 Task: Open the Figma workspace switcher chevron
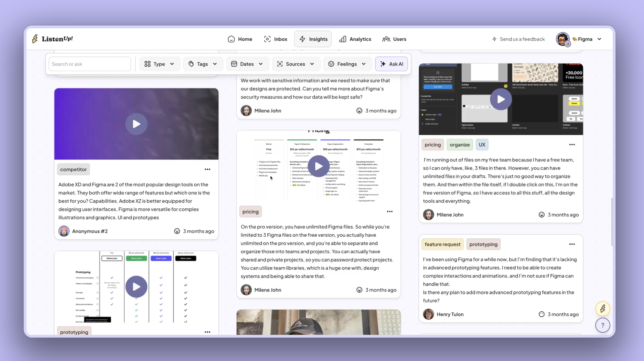pos(599,39)
